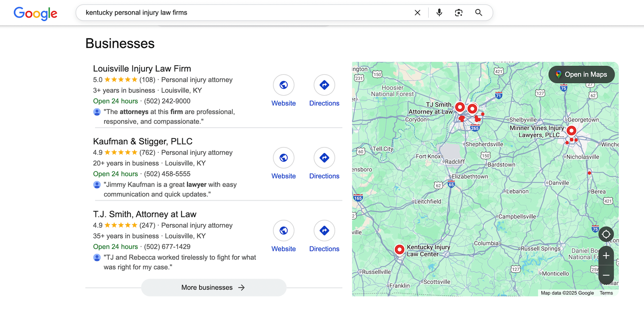Open Kaufman & Stigger, PLLC listing title
This screenshot has height=315, width=644.
pyautogui.click(x=143, y=141)
